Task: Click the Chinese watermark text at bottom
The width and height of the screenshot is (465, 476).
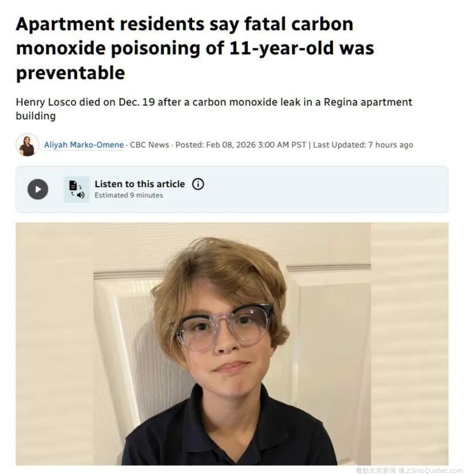Action: coord(375,471)
